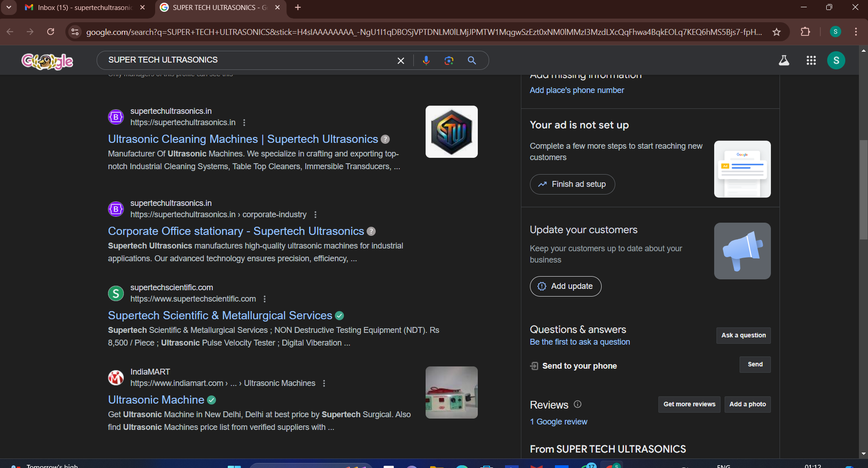The height and width of the screenshot is (468, 868).
Task: Click info badge beside Corporate Office stationary title
Action: (x=371, y=231)
